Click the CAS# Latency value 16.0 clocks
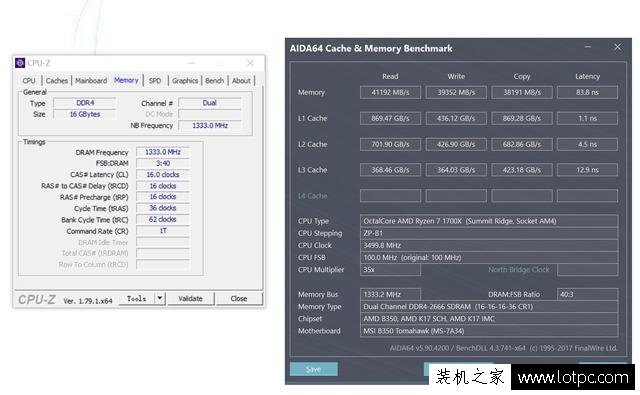Image resolution: width=640 pixels, height=395 pixels. click(163, 175)
